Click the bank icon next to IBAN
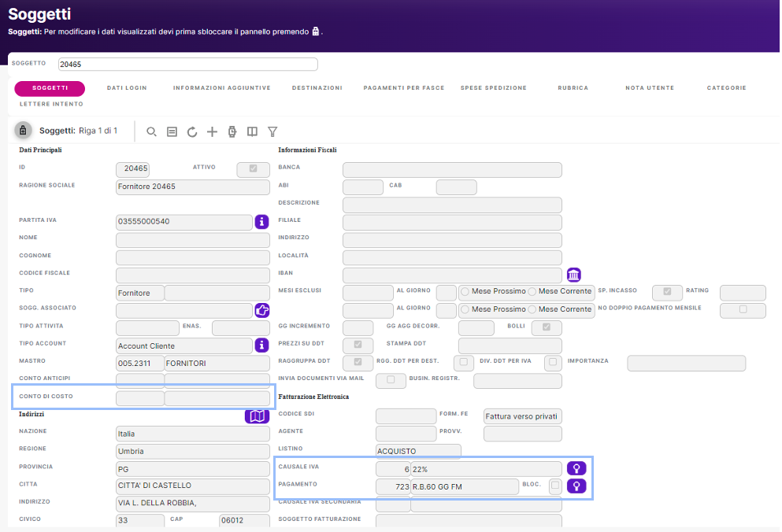This screenshot has height=532, width=782. click(x=573, y=275)
